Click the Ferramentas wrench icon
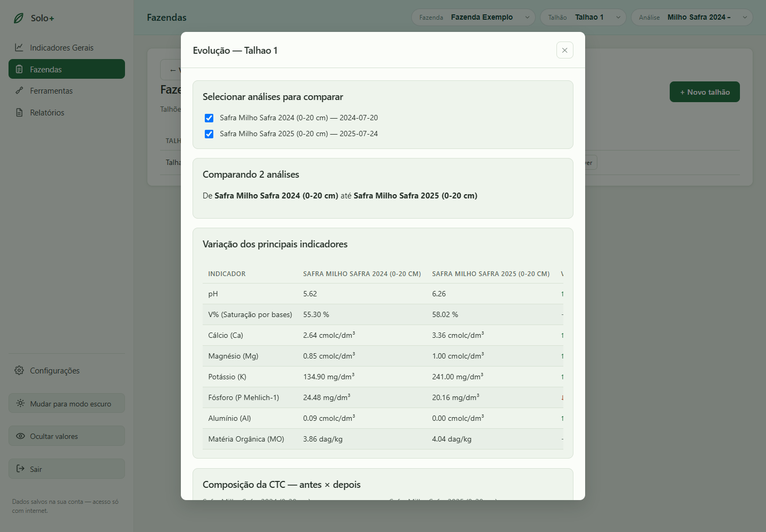 [x=19, y=90]
